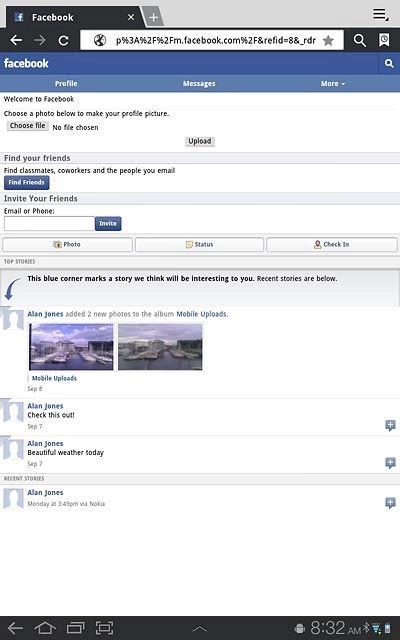Click Alan Jones avatar on photos story
The height and width of the screenshot is (640, 400).
13,319
